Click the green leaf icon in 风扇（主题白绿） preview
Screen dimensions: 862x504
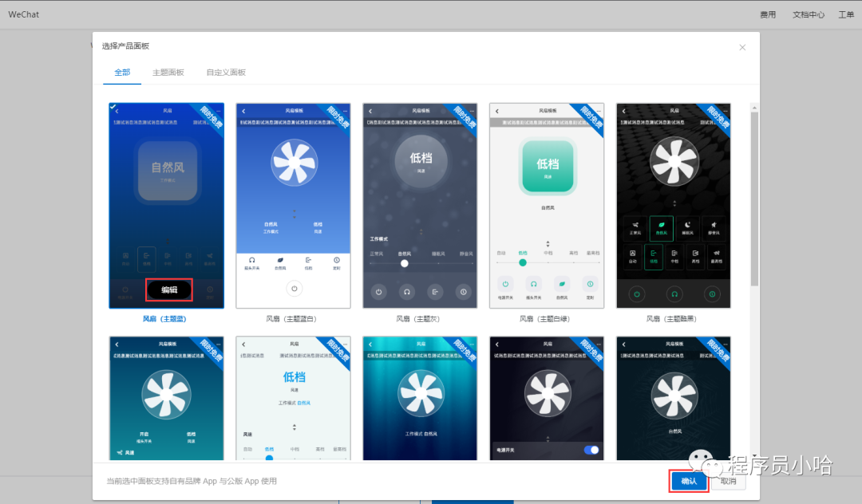tap(562, 283)
